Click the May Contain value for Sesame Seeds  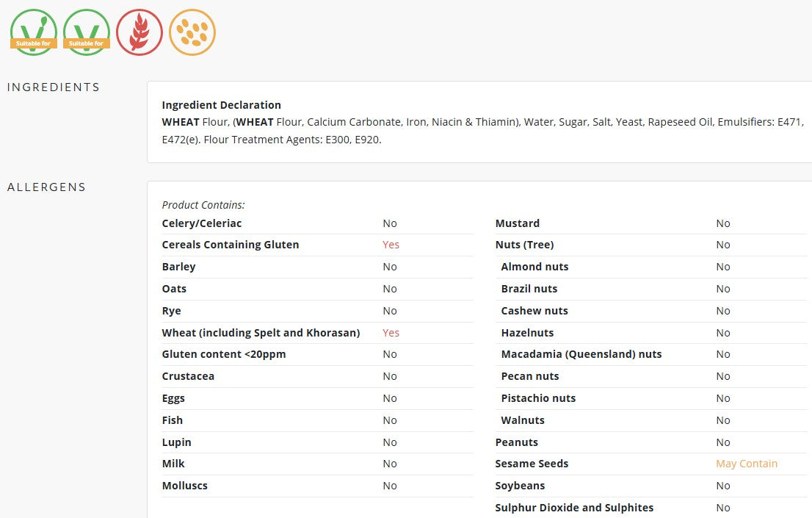(747, 464)
